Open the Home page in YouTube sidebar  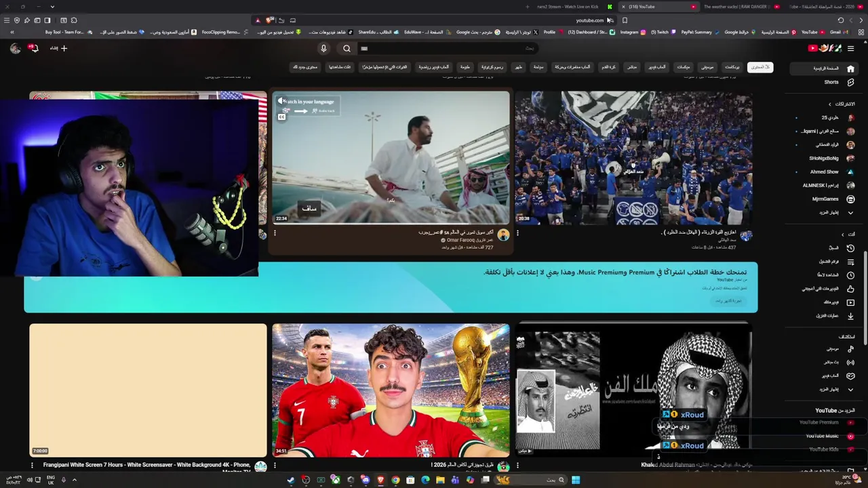tap(824, 68)
